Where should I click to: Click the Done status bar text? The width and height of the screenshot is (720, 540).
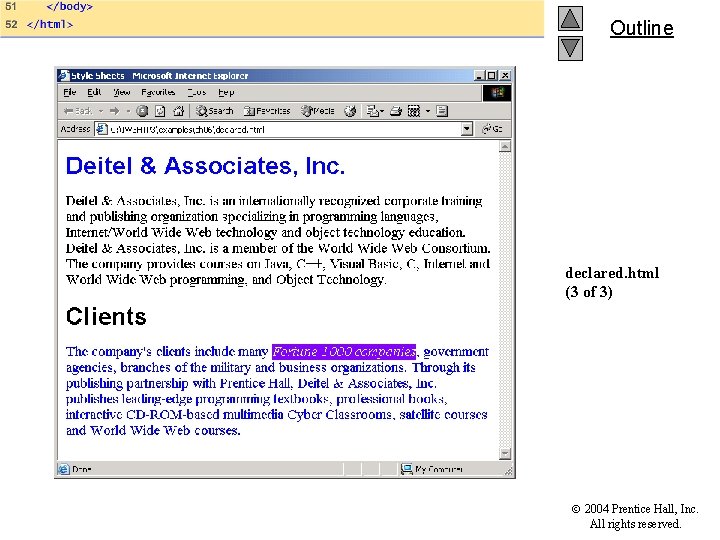(82, 469)
